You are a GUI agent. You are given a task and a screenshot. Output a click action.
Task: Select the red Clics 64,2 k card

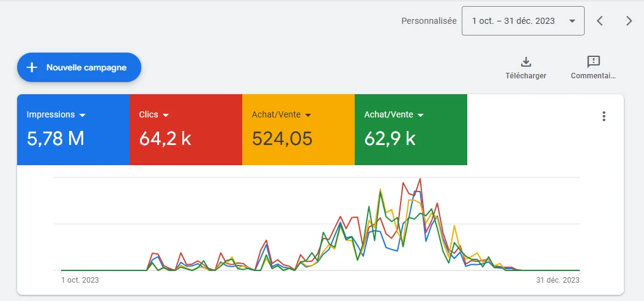[x=186, y=130]
